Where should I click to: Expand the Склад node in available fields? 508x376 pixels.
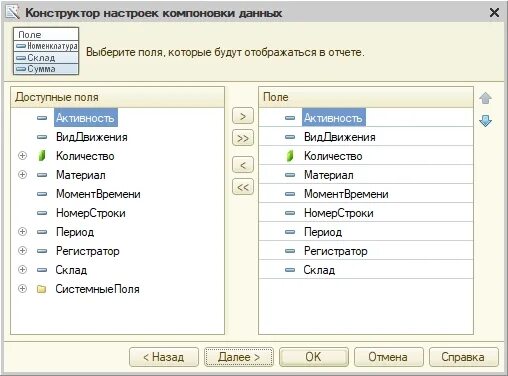coord(22,270)
